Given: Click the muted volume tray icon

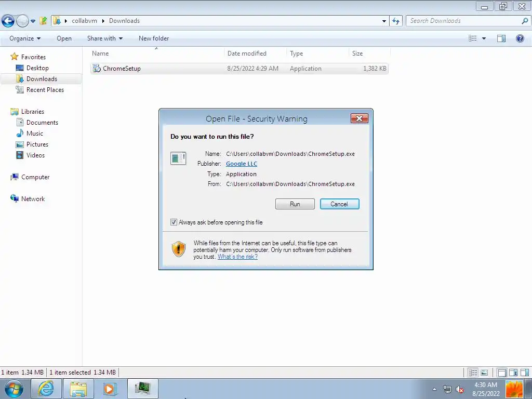Looking at the screenshot, I should [460, 389].
